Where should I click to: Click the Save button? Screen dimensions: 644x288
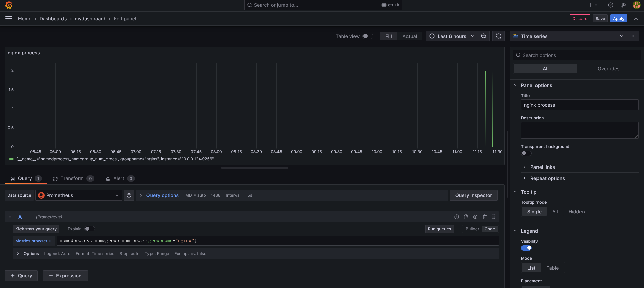600,19
